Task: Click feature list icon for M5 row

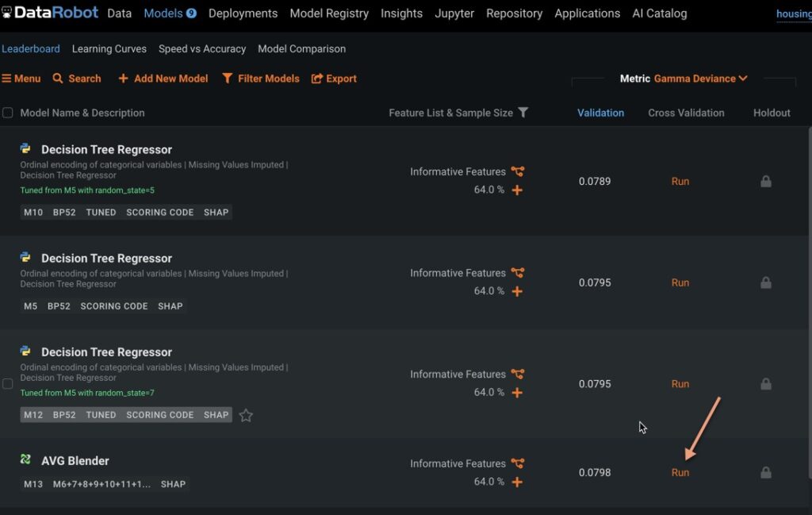Action: [x=517, y=272]
